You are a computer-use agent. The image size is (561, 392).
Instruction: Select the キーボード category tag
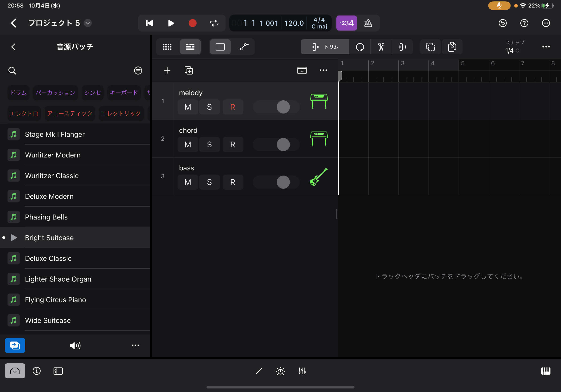(124, 93)
